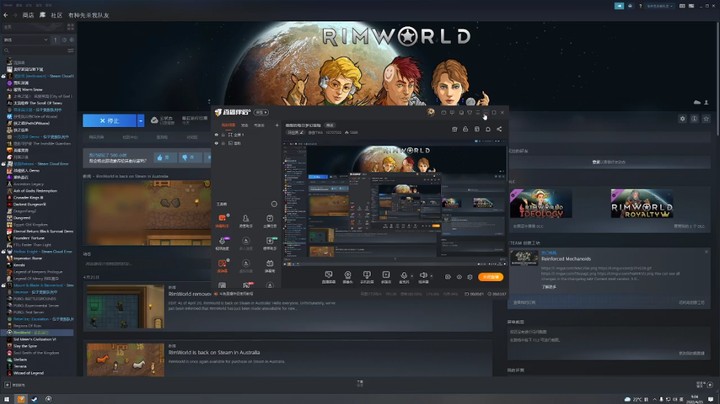Open Windows Start menu on taskbar
720x404 pixels.
[6, 399]
